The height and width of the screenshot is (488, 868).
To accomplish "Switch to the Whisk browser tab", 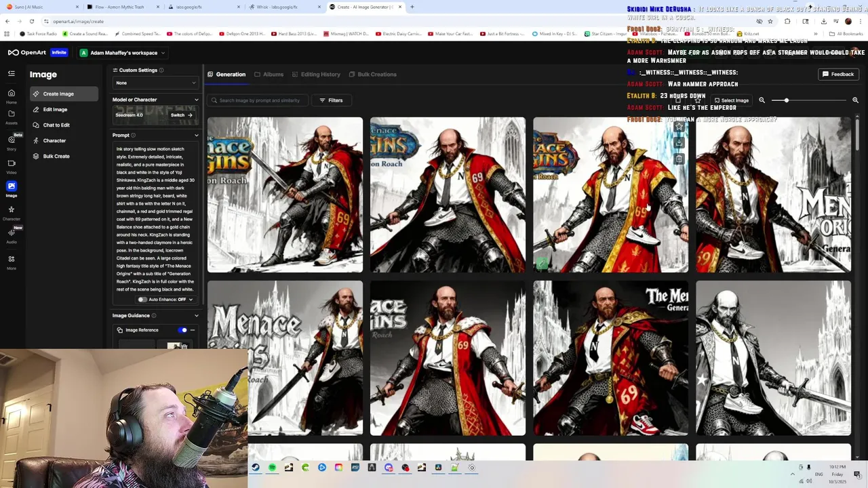I will pyautogui.click(x=283, y=7).
